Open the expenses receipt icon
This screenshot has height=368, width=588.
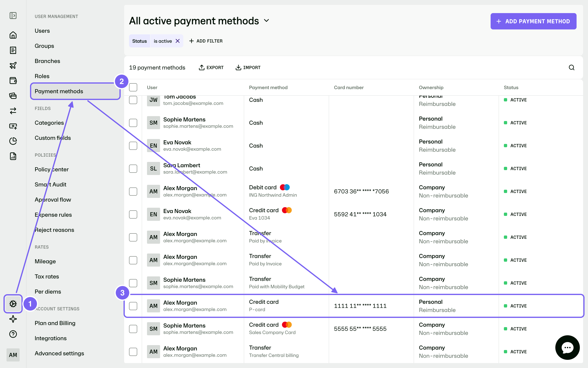13,50
